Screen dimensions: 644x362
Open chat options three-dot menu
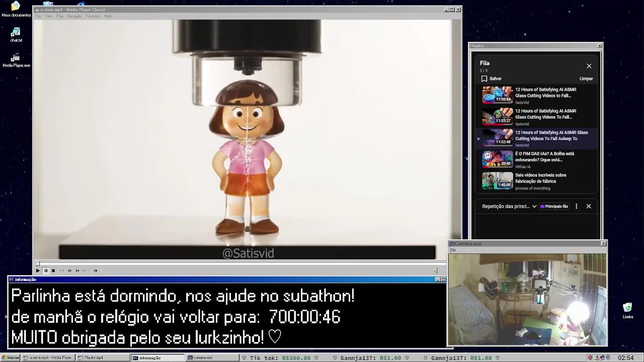click(x=576, y=206)
